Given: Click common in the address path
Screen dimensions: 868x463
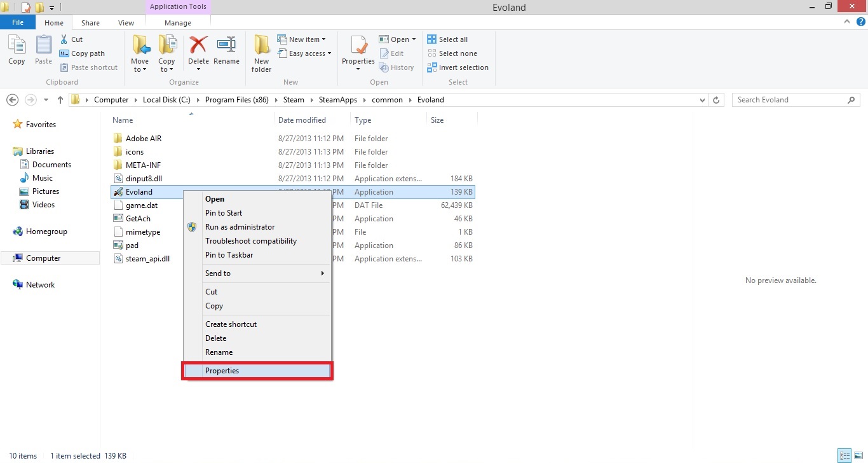Looking at the screenshot, I should tap(388, 100).
